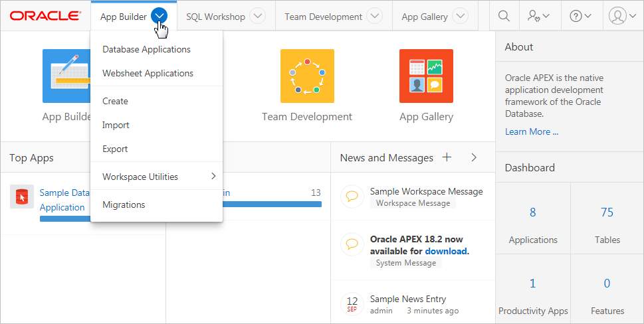The image size is (644, 324).
Task: Open the help question mark menu
Action: 580,16
